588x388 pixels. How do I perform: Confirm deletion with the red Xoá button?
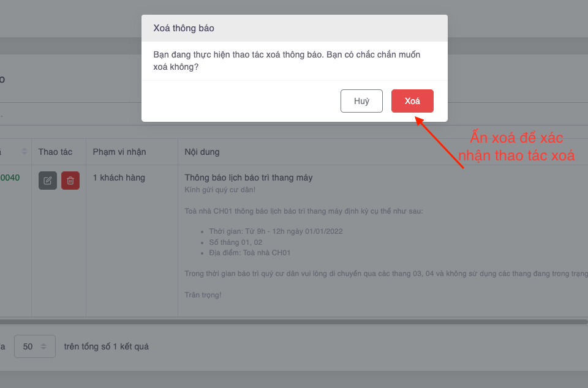click(x=412, y=101)
